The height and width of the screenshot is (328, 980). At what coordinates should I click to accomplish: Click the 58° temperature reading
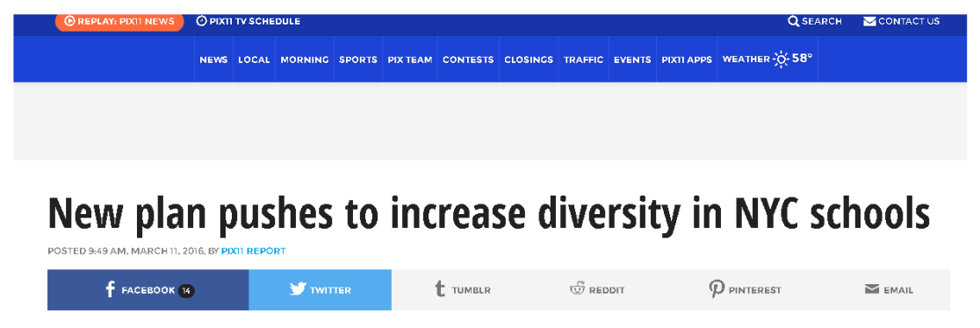tap(803, 59)
